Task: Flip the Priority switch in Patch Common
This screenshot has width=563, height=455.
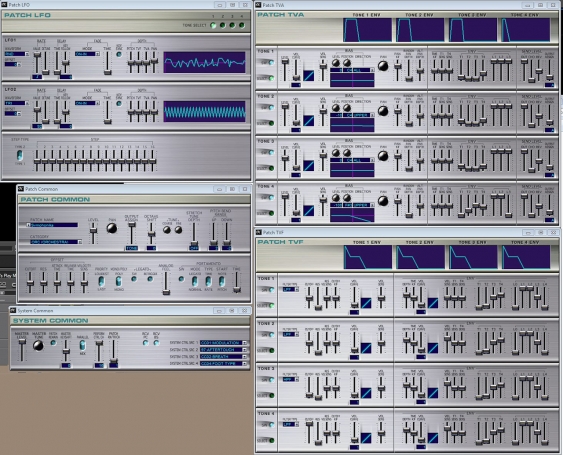Action: tap(102, 281)
